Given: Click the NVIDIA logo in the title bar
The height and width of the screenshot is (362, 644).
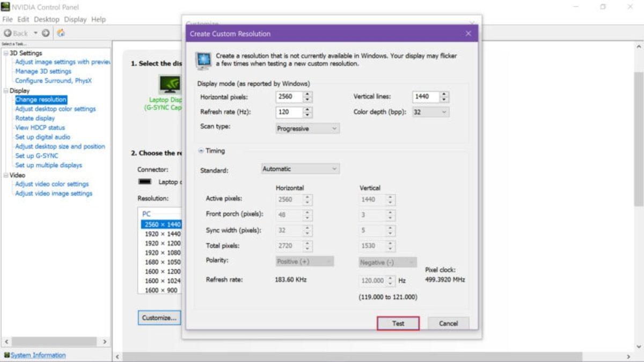Looking at the screenshot, I should tap(6, 7).
